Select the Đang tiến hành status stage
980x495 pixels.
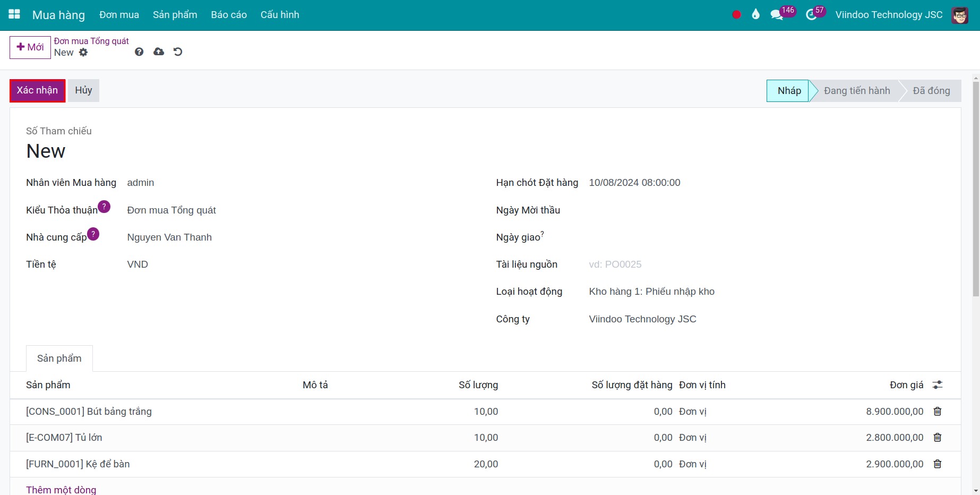(x=857, y=91)
